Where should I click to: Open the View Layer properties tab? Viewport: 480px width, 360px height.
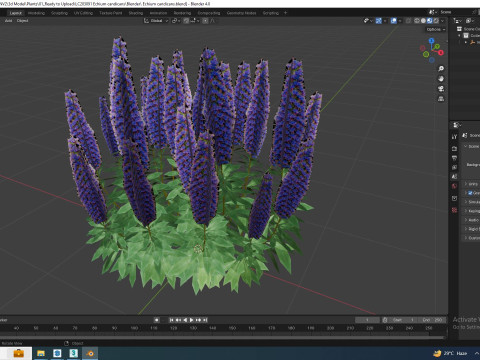tap(454, 167)
